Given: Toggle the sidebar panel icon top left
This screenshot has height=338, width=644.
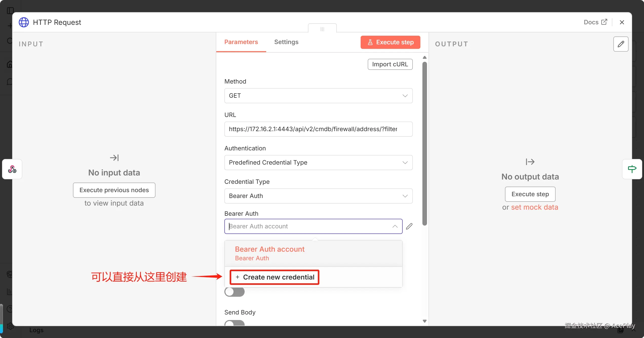Looking at the screenshot, I should 10,11.
